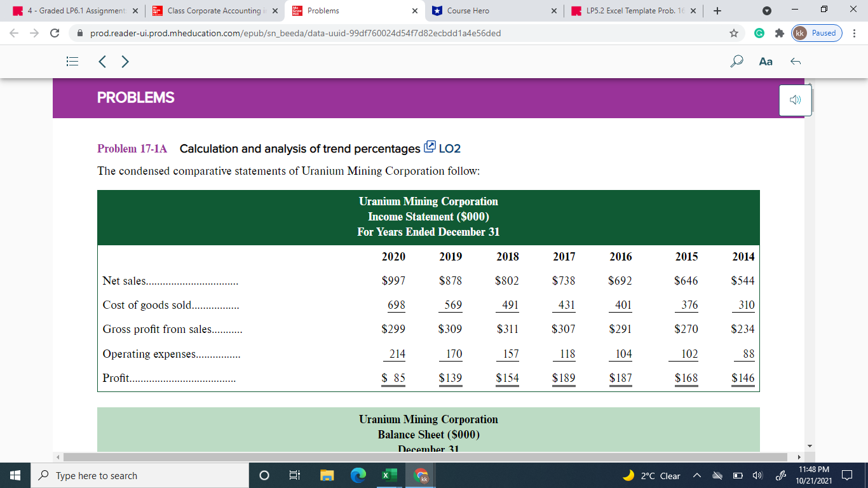Go to the previous page arrow
868x488 pixels.
point(102,61)
